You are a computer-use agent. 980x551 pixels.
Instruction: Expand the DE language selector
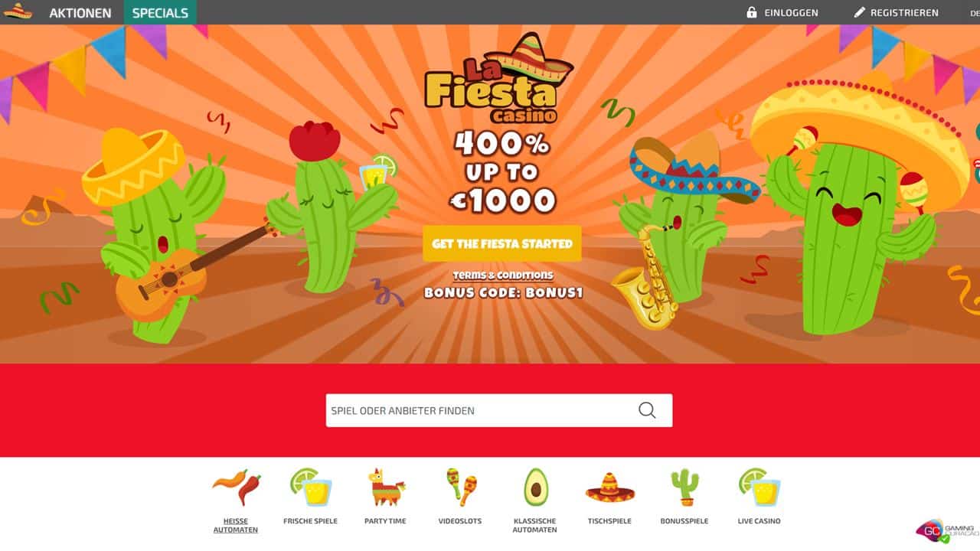(974, 12)
